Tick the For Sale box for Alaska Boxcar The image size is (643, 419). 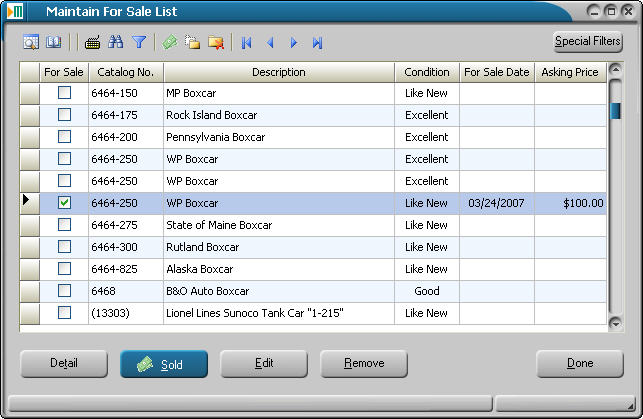[x=64, y=269]
